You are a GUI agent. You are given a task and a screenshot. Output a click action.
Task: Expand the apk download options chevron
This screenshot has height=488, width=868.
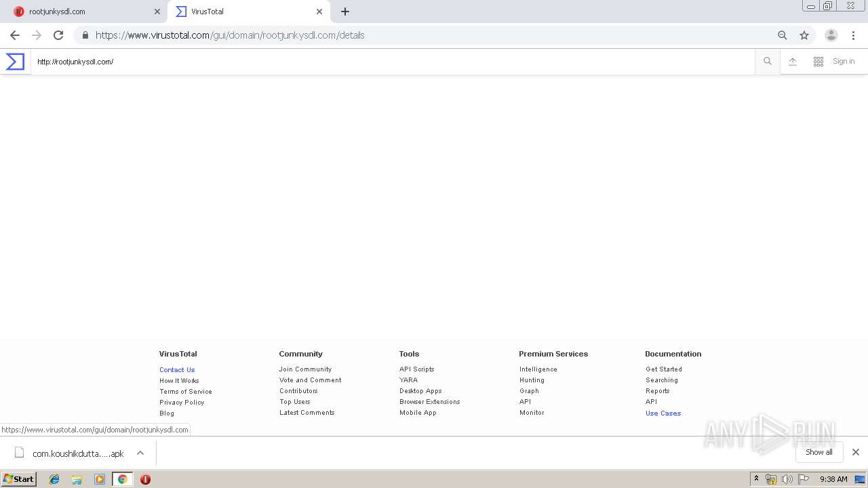pos(140,453)
